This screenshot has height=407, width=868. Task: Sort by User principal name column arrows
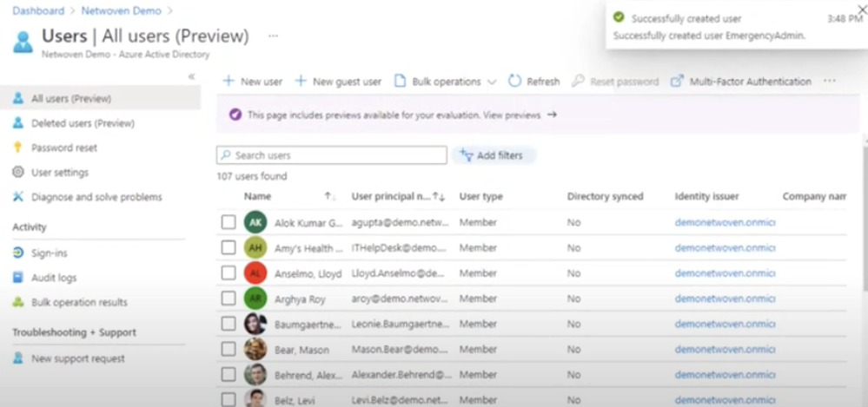point(439,196)
